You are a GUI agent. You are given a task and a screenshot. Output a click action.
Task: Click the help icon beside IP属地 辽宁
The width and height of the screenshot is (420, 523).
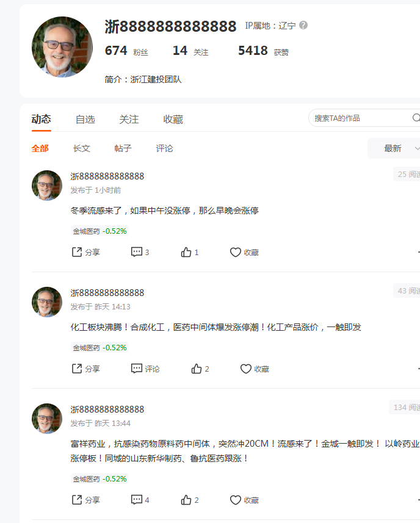[303, 26]
